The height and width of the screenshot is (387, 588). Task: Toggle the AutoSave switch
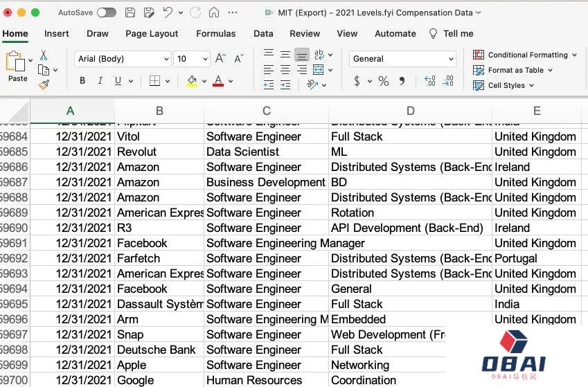click(107, 12)
